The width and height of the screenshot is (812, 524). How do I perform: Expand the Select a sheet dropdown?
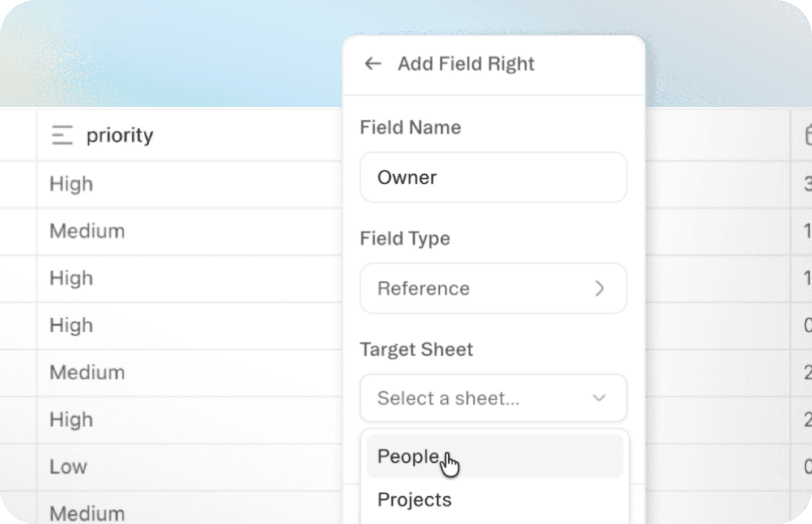[x=493, y=398]
